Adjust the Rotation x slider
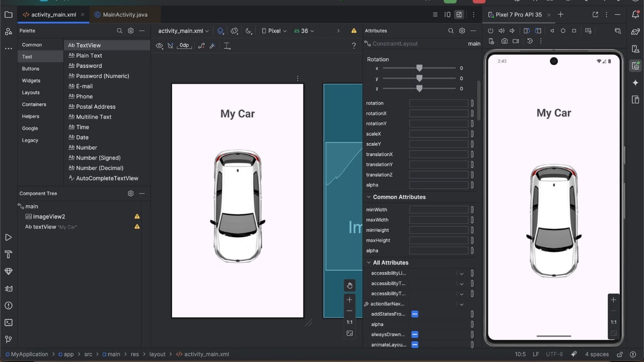Viewport: 644px width, 362px height. (x=419, y=68)
